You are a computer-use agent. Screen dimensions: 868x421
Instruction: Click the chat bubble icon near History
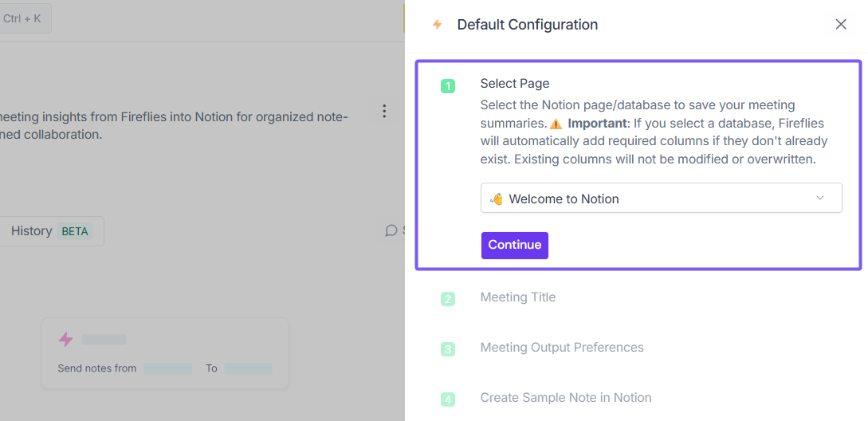391,230
